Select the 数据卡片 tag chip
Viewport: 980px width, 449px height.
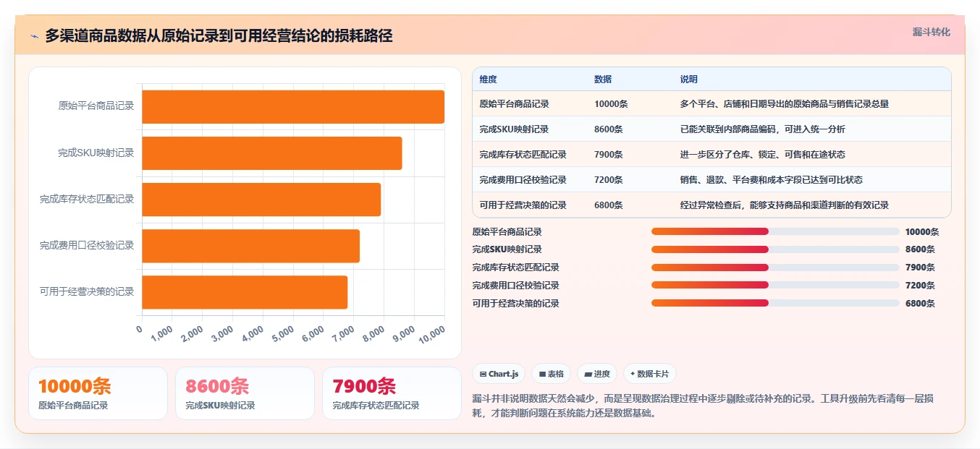coord(649,374)
